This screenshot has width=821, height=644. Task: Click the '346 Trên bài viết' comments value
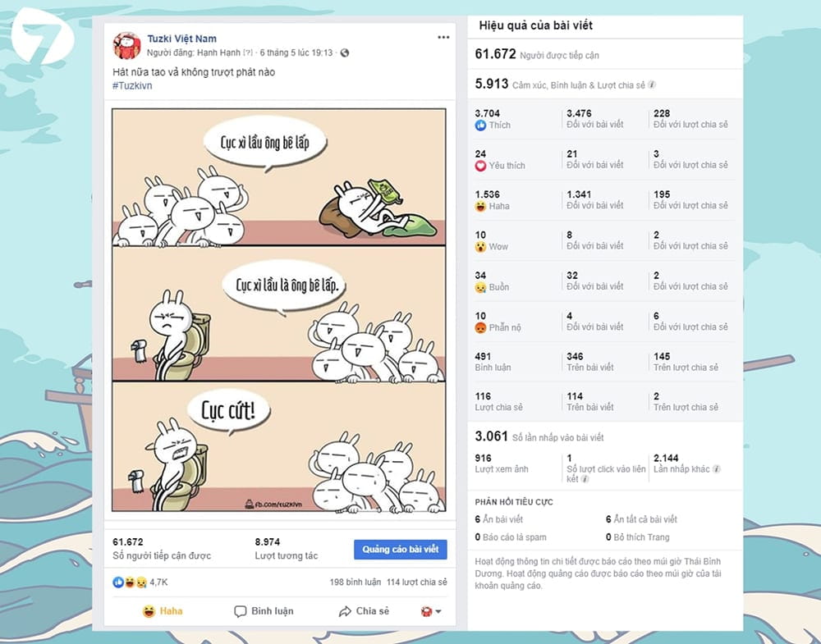click(590, 362)
